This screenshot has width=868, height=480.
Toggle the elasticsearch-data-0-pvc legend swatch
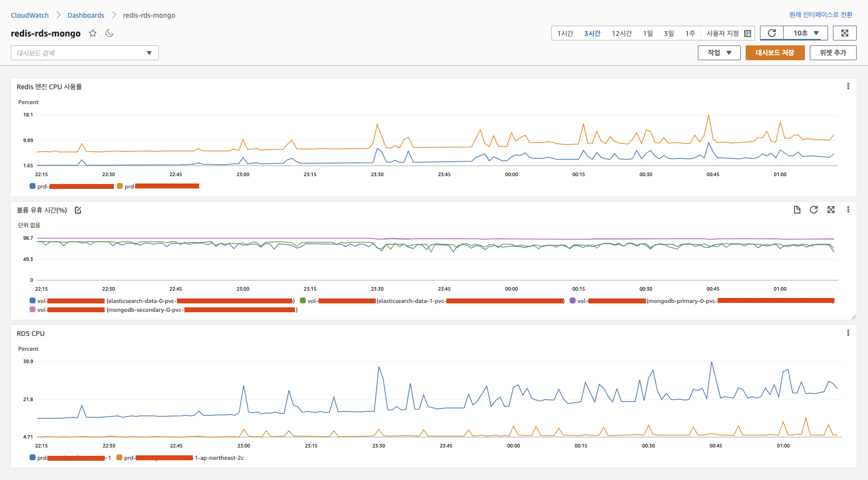pyautogui.click(x=33, y=300)
